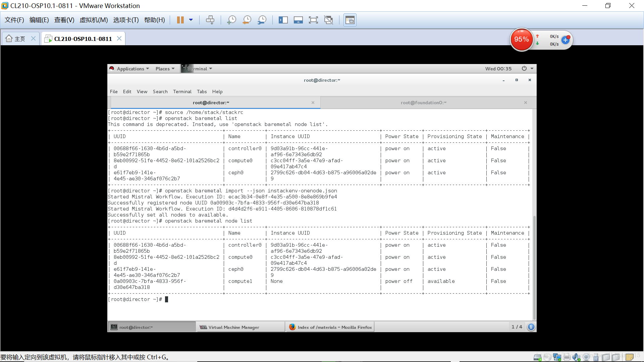Screen dimensions: 644x362
Task: Toggle the tab thumbnail bar
Action: coord(298,20)
